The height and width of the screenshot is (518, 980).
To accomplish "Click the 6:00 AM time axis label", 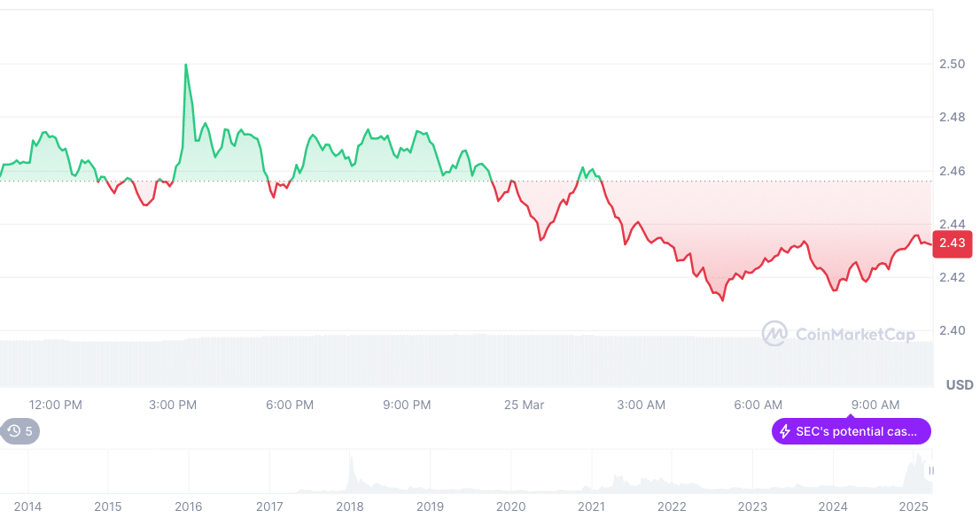I will (x=758, y=405).
